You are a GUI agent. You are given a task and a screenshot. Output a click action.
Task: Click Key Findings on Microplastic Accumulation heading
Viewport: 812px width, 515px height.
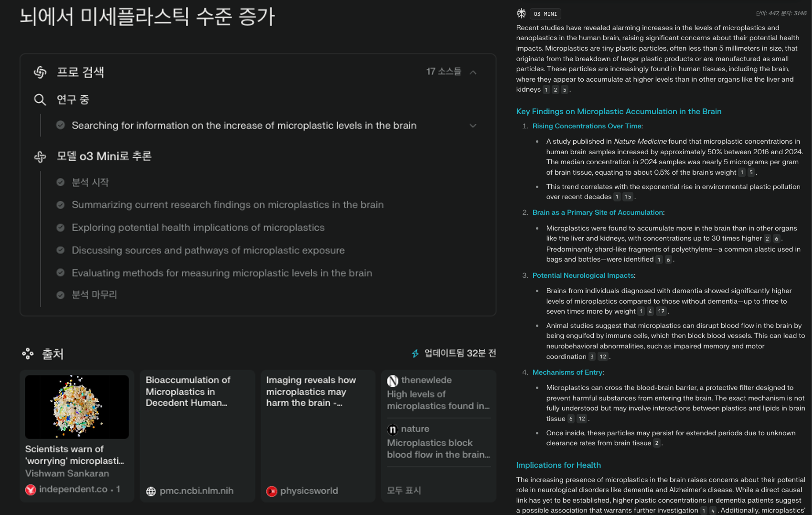618,112
